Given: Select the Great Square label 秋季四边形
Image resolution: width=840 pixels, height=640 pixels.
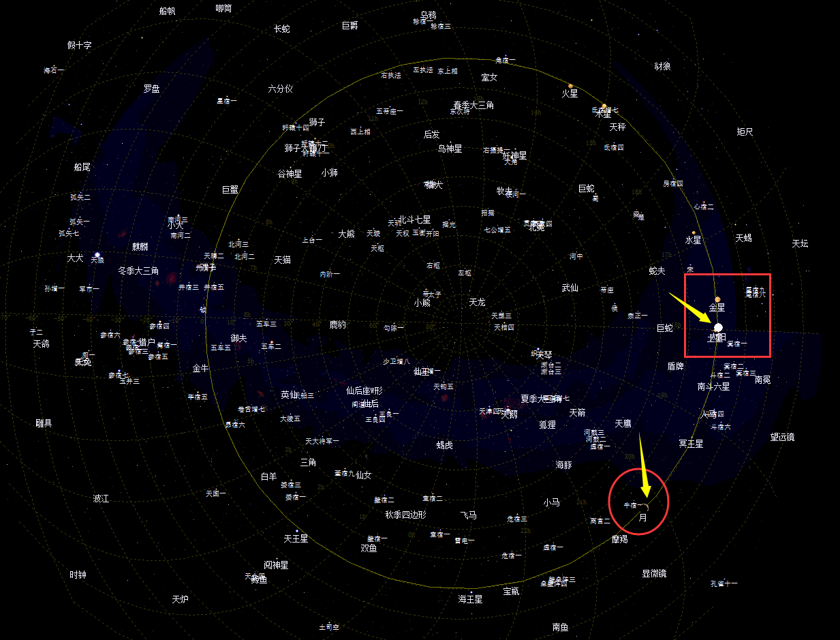Looking at the screenshot, I should pyautogui.click(x=405, y=515).
